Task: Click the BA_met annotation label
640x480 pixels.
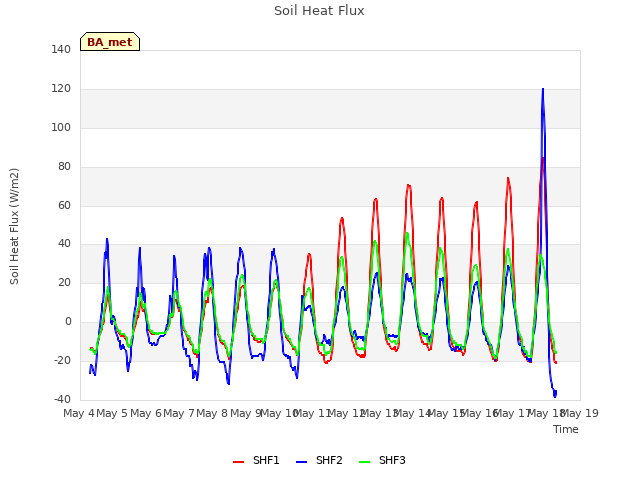Action: [110, 42]
